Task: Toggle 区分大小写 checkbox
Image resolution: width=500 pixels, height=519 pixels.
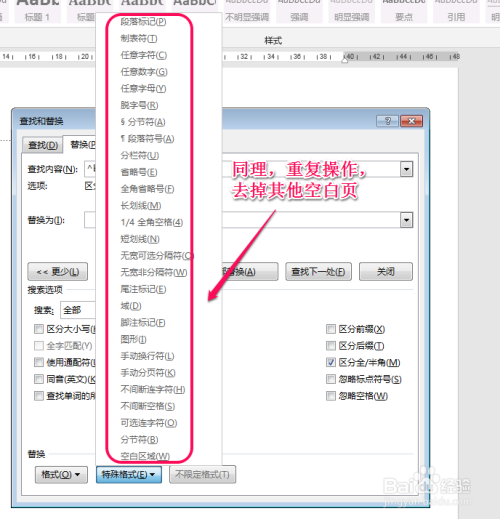Action: 39,329
